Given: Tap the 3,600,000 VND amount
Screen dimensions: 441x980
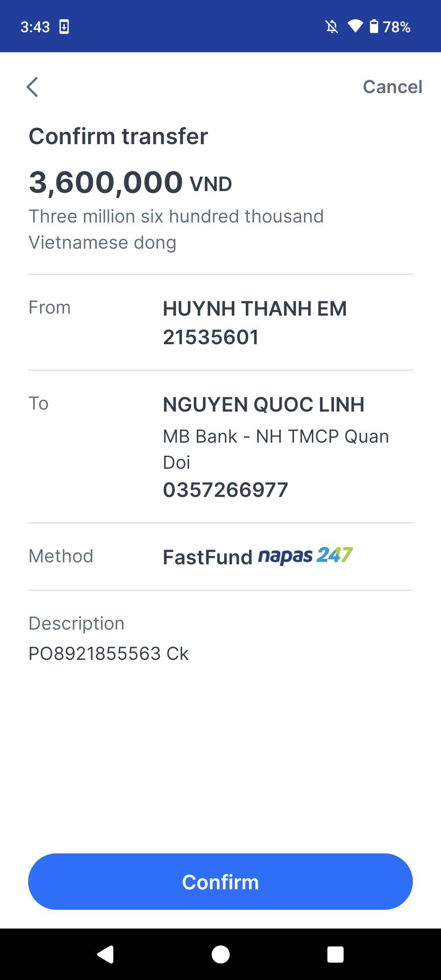Looking at the screenshot, I should (x=130, y=182).
